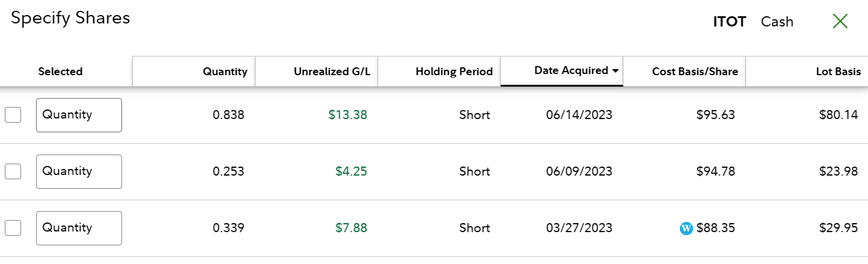This screenshot has height=264, width=868.
Task: Click the Selected column header
Action: click(x=60, y=72)
